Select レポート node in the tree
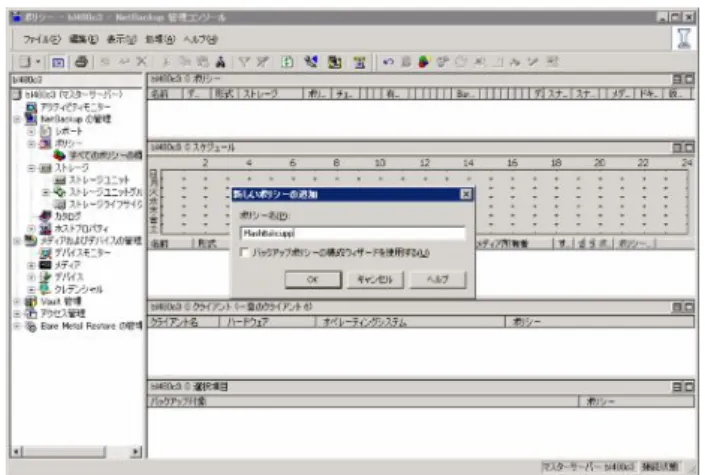705x475 pixels. [x=69, y=131]
